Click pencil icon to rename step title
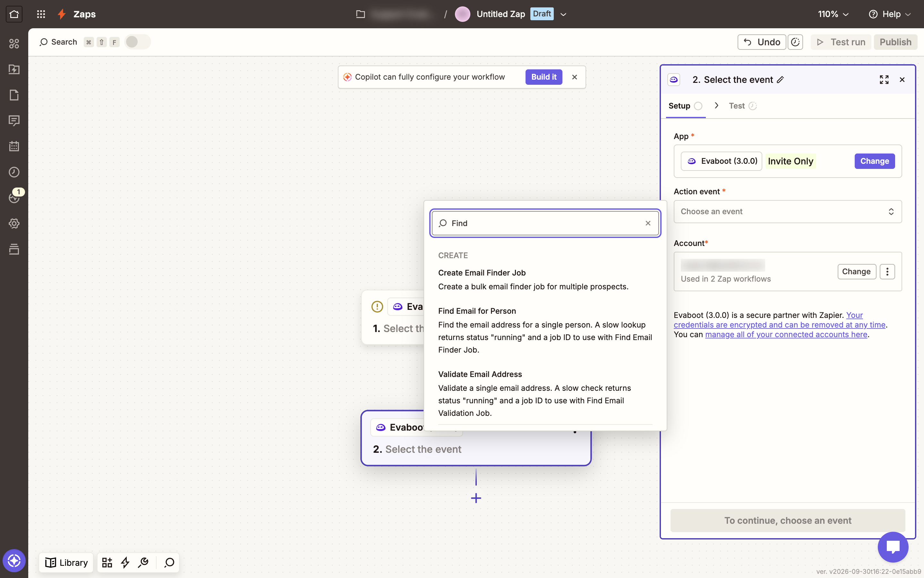924x578 pixels. 781,80
